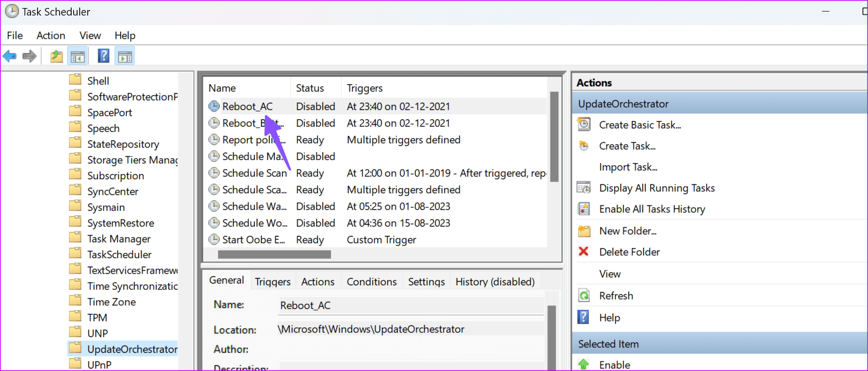Select the UPnP folder in tree
Image resolution: width=868 pixels, height=371 pixels.
(x=99, y=364)
